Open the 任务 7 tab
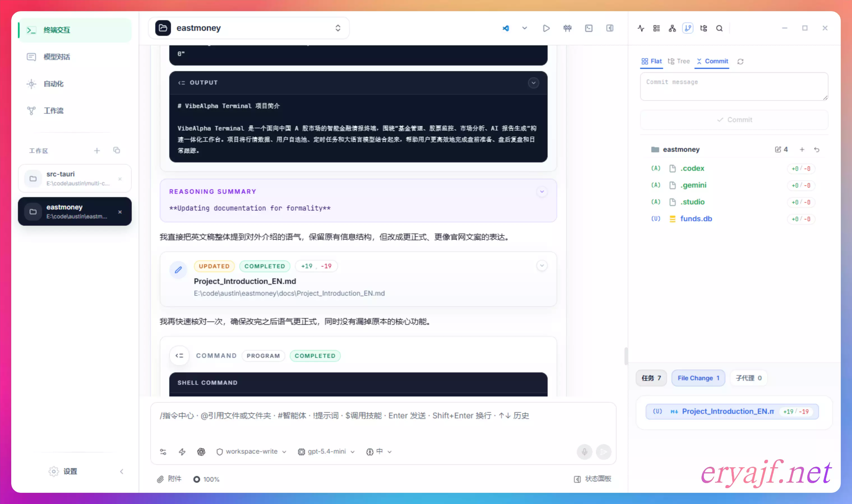Screen dimensions: 852x504 (651, 378)
